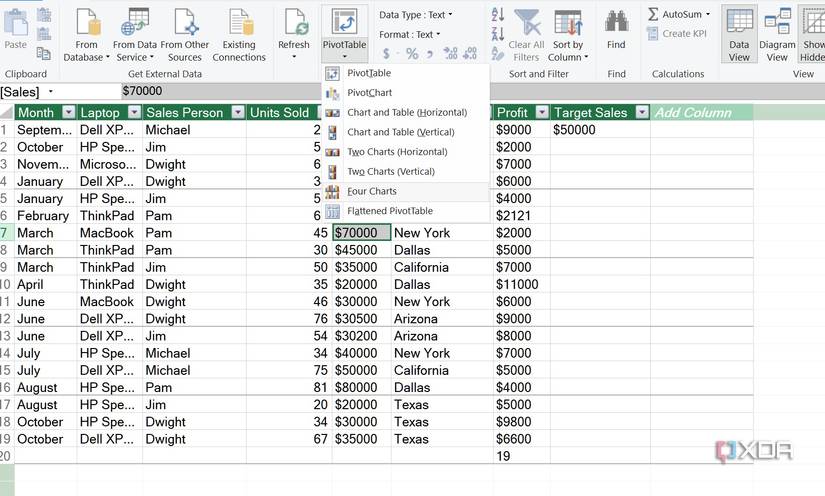The height and width of the screenshot is (496, 825).
Task: Apply currency format dollar icon
Action: (x=387, y=54)
